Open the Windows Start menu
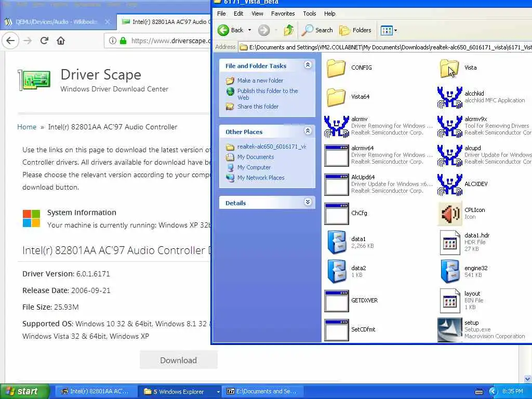Screen dimensions: 532x399 click(x=24, y=392)
